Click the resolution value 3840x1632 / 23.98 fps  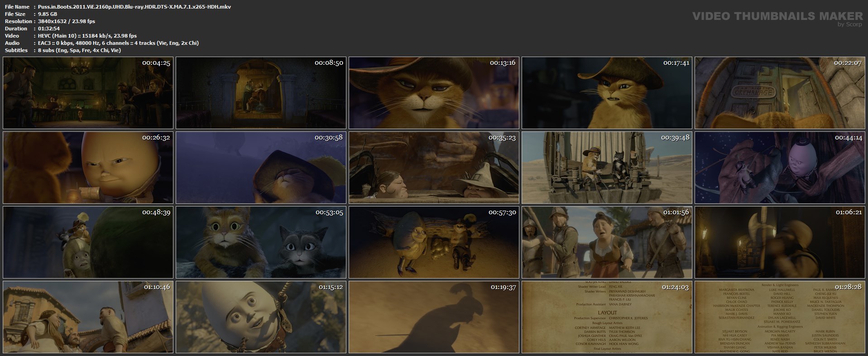click(67, 21)
